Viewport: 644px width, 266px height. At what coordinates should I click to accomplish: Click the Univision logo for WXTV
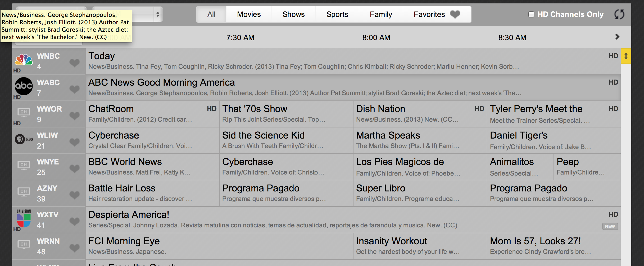(24, 218)
